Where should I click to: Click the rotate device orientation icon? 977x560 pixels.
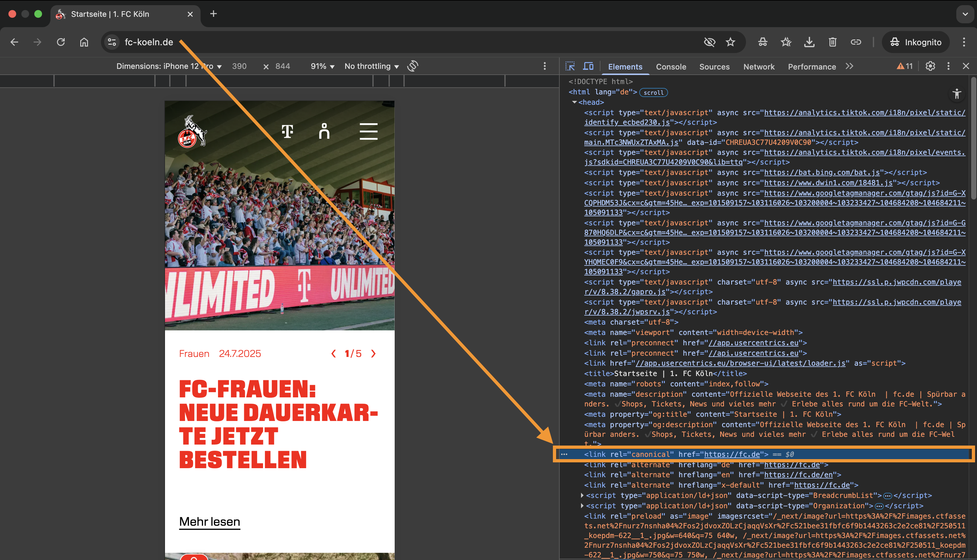click(x=412, y=66)
